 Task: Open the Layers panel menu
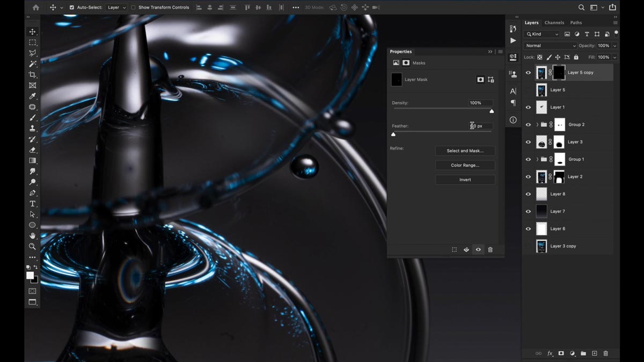[616, 23]
